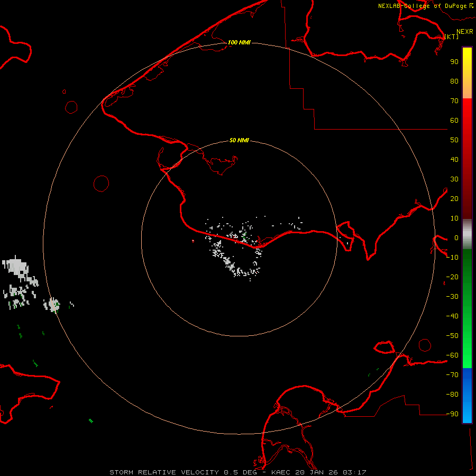Click the 0 value on the velocity scale

click(456, 238)
